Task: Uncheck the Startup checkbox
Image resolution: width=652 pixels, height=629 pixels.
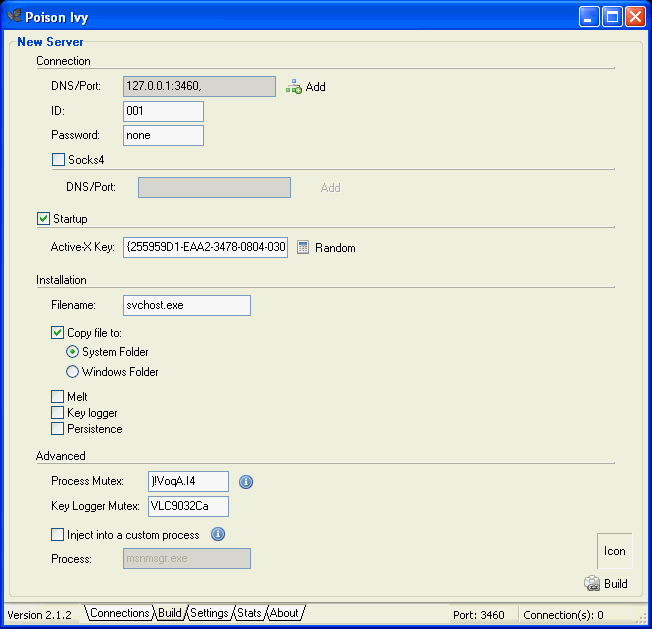Action: click(43, 219)
